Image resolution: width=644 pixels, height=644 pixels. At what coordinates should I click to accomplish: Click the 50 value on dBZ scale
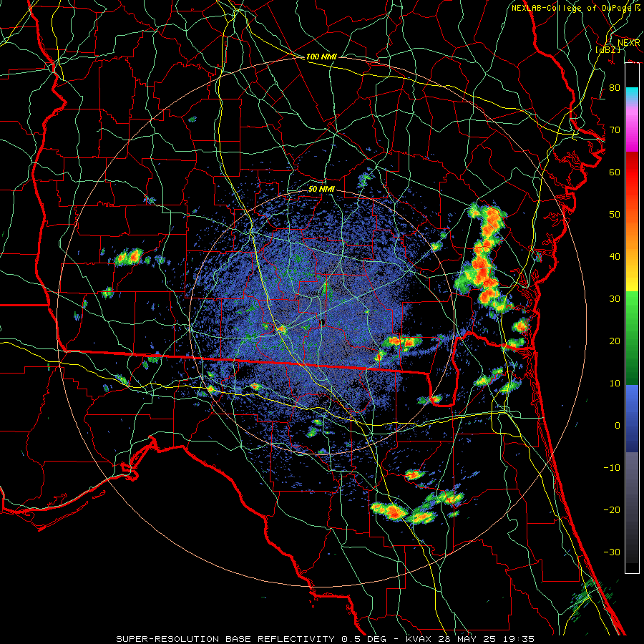click(x=615, y=215)
